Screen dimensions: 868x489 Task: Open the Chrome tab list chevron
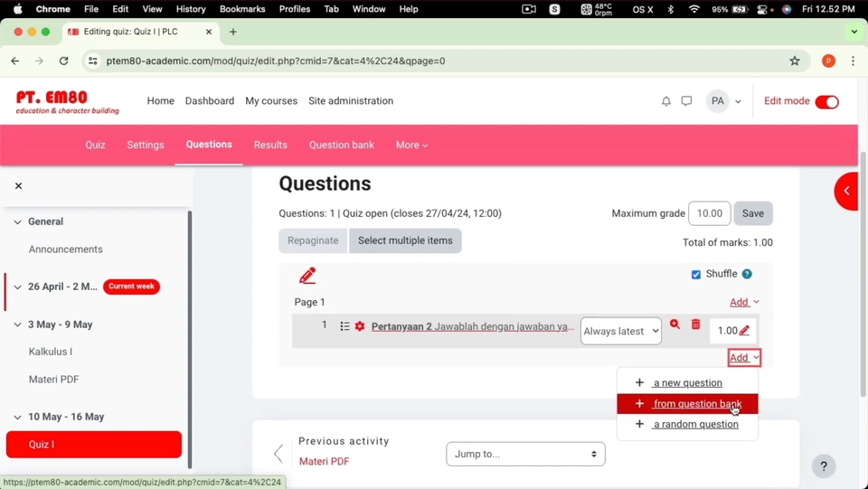[x=854, y=32]
